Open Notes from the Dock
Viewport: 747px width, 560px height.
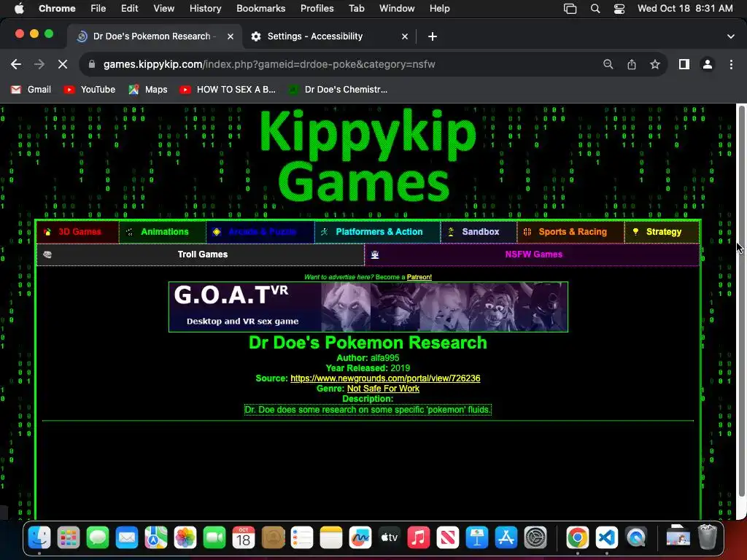(331, 538)
